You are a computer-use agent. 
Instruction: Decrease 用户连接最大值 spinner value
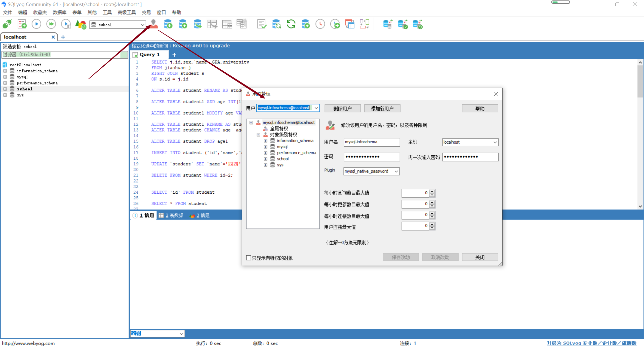pyautogui.click(x=432, y=228)
